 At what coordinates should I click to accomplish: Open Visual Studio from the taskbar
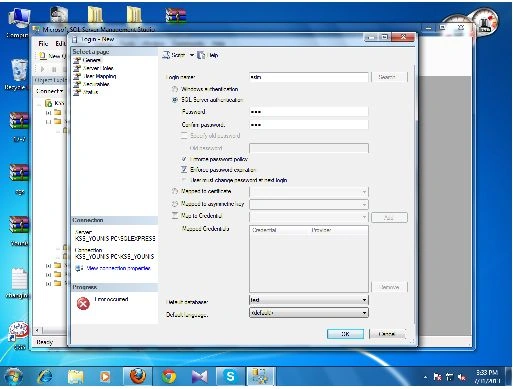coord(199,377)
